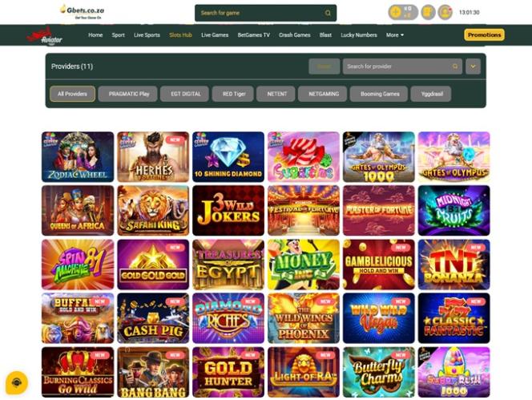Click the Lucky Numbers link
This screenshot has height=400, width=532.
pos(359,34)
